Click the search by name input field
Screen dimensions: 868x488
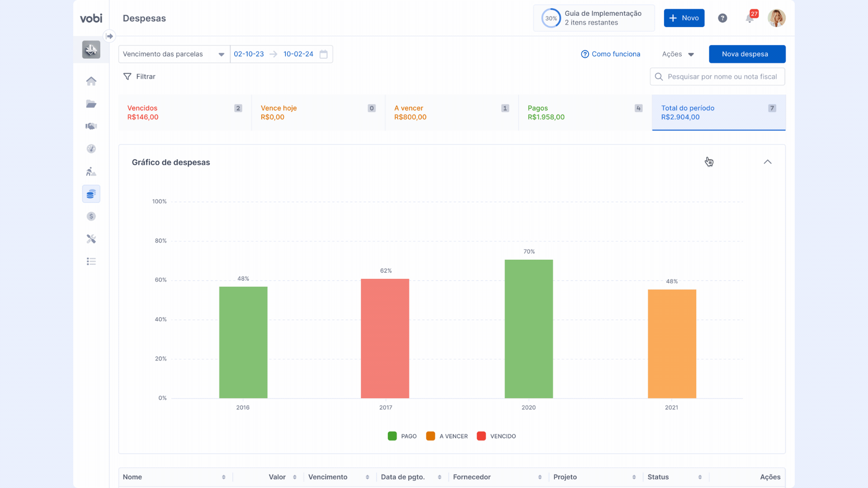pyautogui.click(x=722, y=77)
